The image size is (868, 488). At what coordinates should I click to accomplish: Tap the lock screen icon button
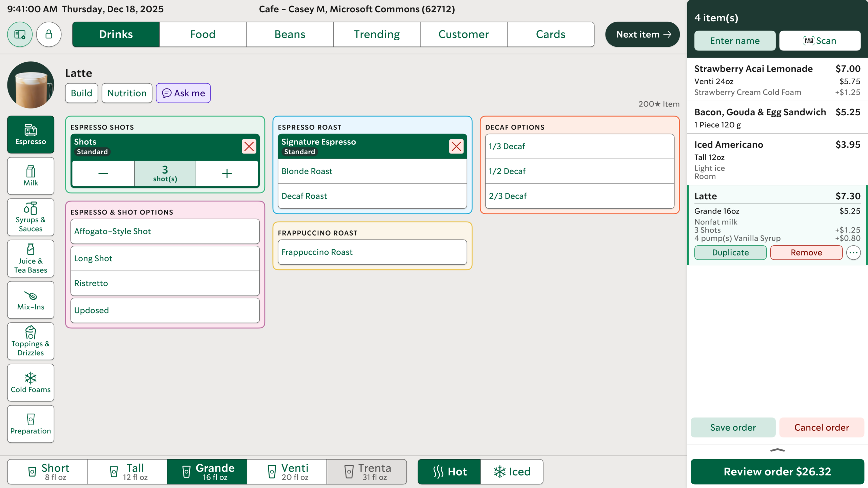49,34
